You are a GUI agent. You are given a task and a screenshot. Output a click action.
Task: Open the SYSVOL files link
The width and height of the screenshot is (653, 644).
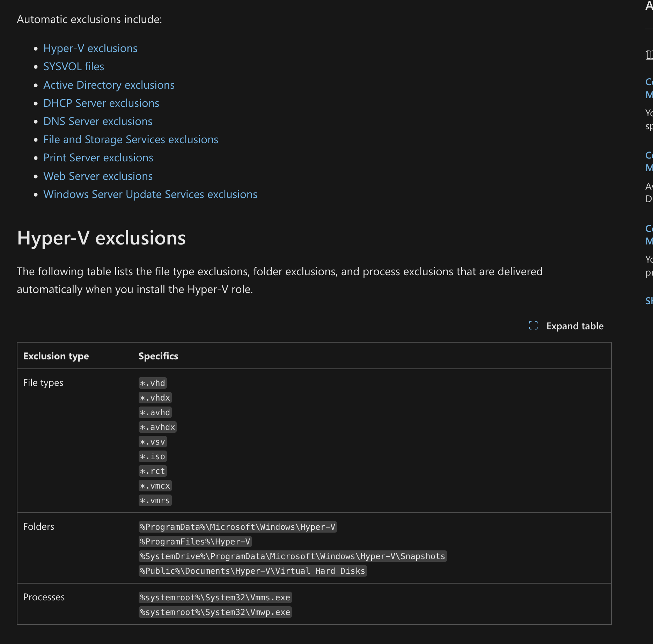click(x=74, y=66)
